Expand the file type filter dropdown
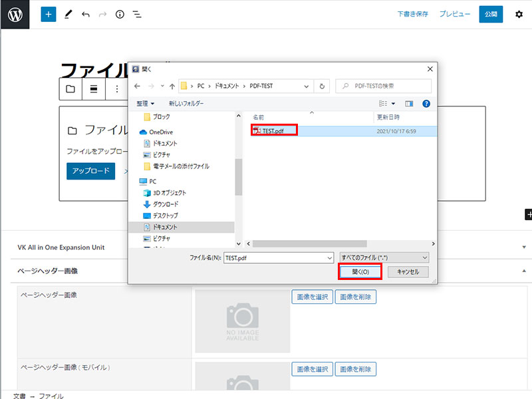Viewport: 532px width, 399px height. click(x=424, y=257)
